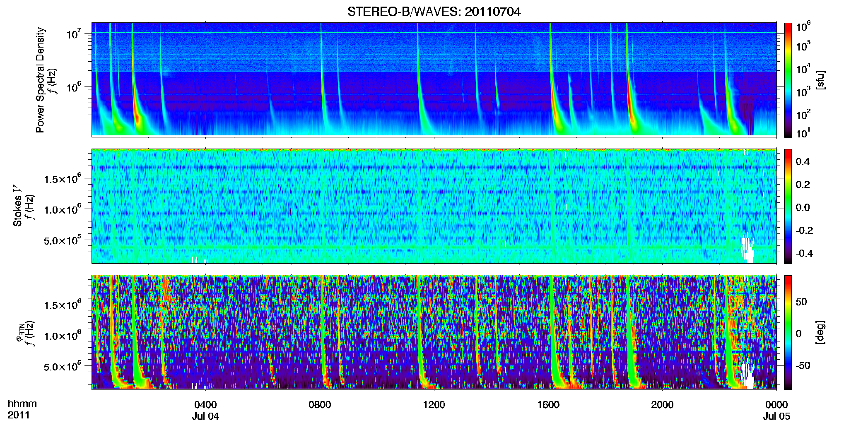Click the 50 value on the degree colorbar
The width and height of the screenshot is (868, 447).
[x=801, y=302]
